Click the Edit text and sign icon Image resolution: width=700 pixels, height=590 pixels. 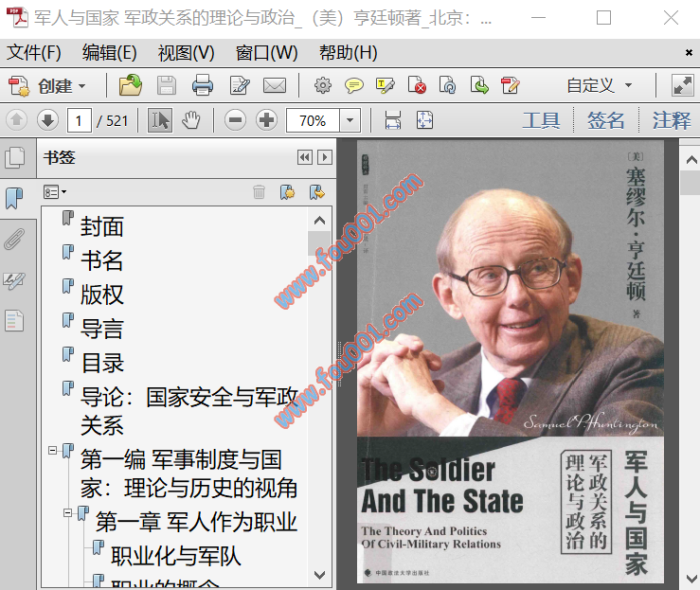[x=240, y=85]
